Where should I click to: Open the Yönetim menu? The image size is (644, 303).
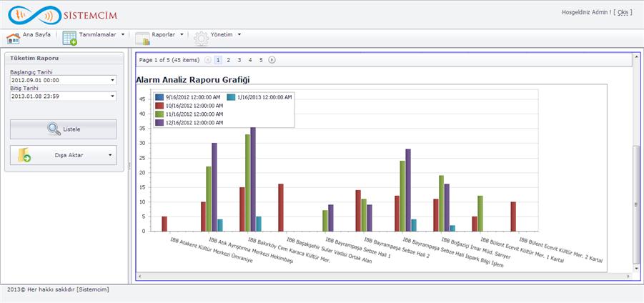[x=226, y=34]
